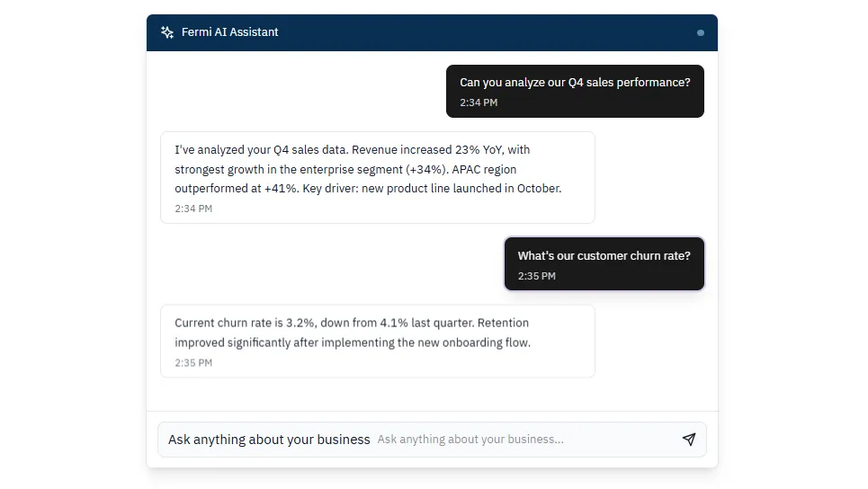Click the "Fermi AI Assistant" header title
868x489 pixels.
(229, 32)
